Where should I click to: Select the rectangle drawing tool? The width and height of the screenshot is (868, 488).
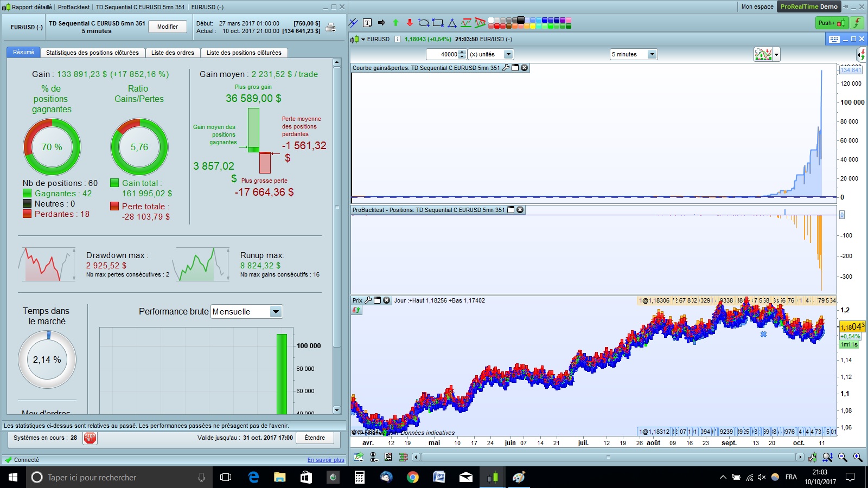438,23
